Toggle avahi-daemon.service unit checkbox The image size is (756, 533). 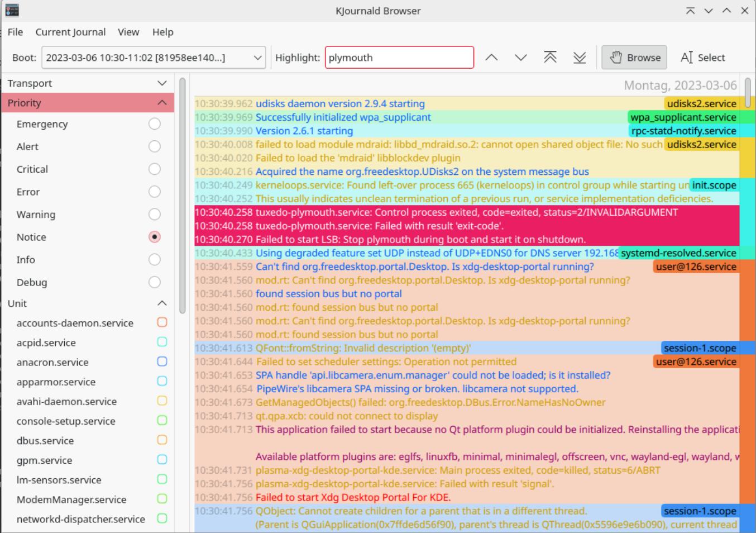[162, 401]
